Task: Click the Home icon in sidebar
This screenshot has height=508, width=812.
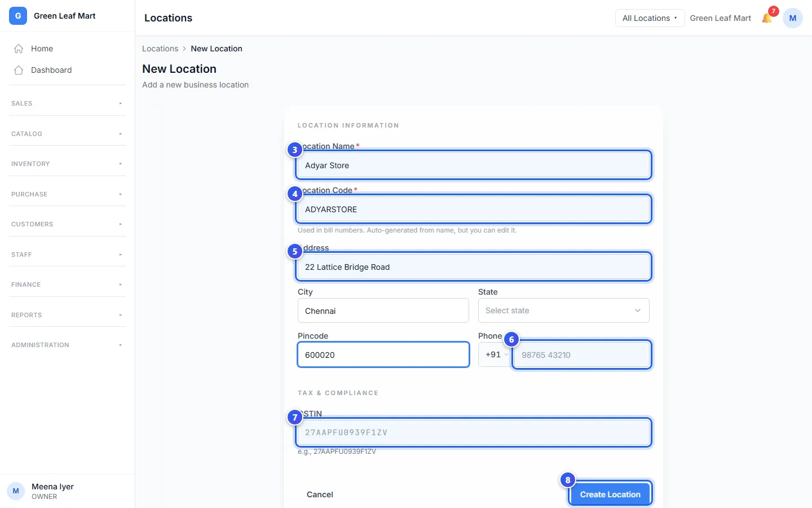Action: [19, 49]
